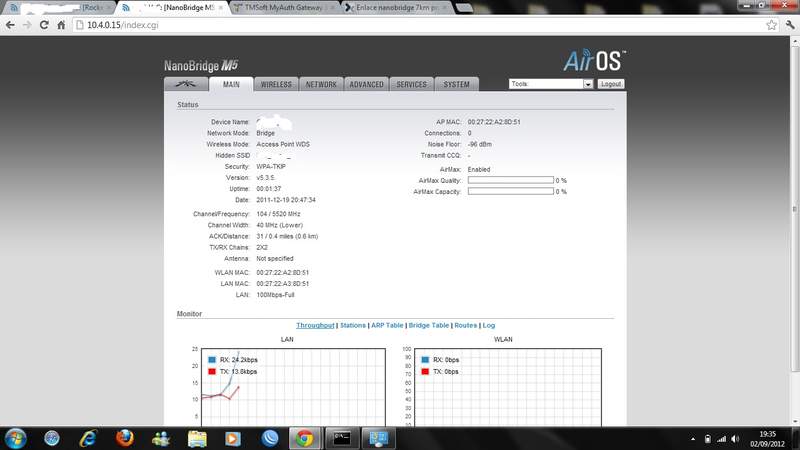Click the browser Forward arrow
This screenshot has width=800, height=450.
coord(27,25)
